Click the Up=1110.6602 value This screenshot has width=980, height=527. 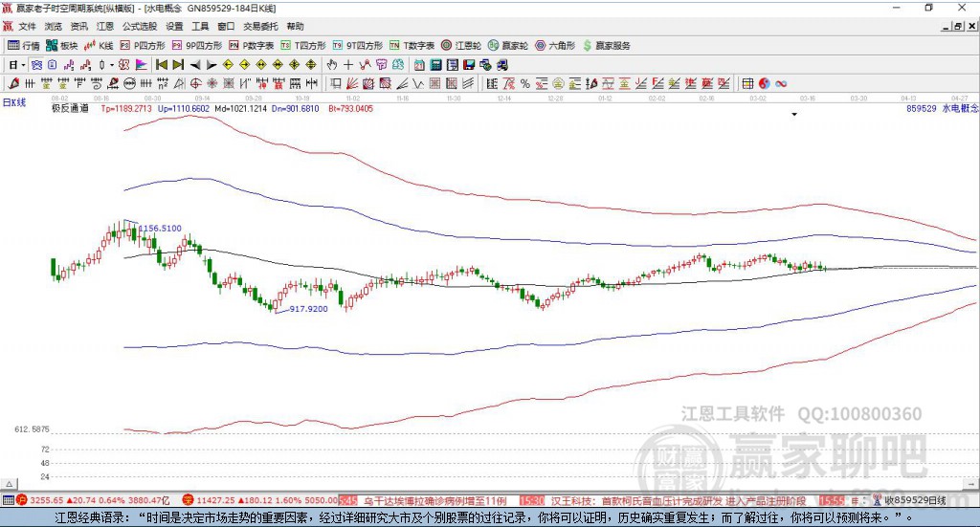pyautogui.click(x=184, y=109)
